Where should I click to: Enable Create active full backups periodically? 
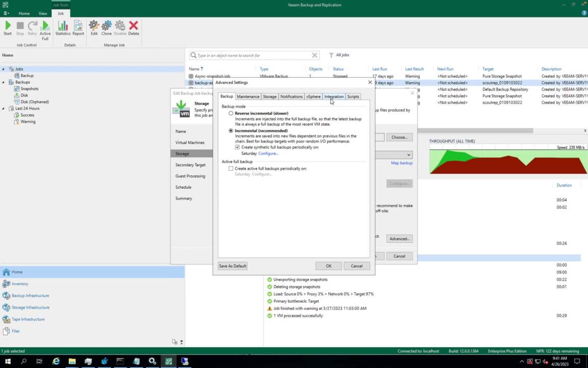click(231, 169)
